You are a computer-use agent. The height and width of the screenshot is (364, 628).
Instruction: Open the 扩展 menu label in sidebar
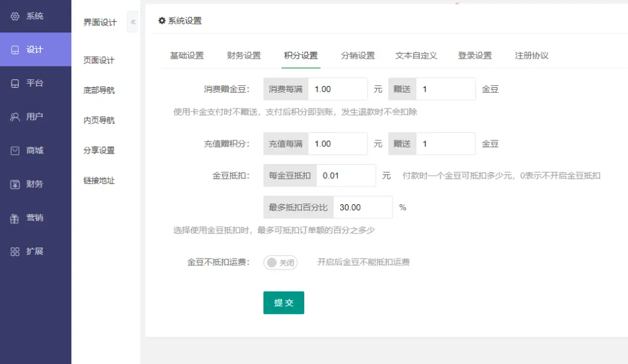(x=35, y=251)
